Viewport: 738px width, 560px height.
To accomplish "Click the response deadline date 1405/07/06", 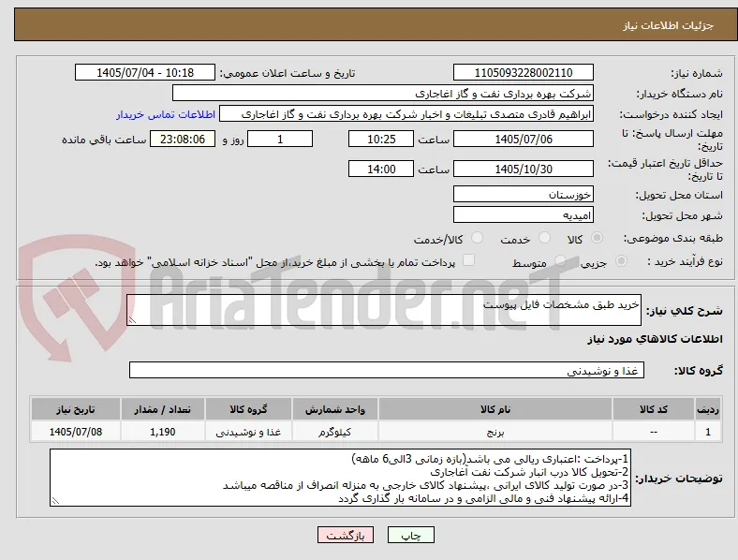I will [524, 139].
